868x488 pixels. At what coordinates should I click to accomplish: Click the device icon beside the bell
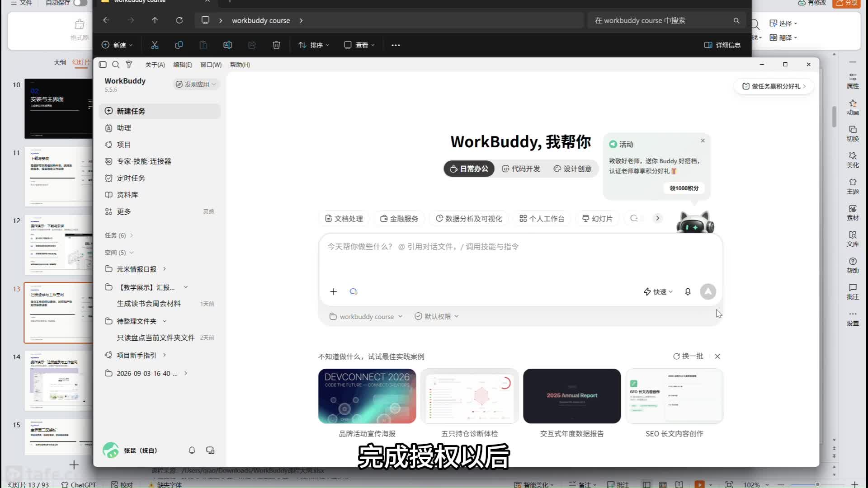210,450
